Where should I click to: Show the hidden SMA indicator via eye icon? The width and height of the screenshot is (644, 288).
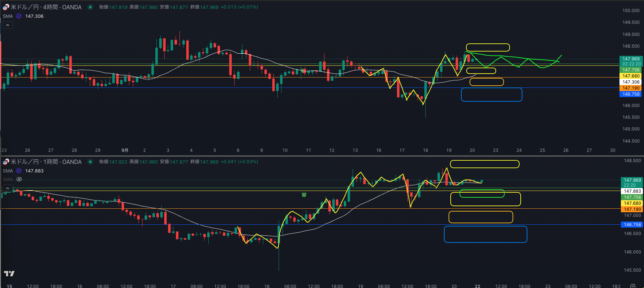click(19, 179)
